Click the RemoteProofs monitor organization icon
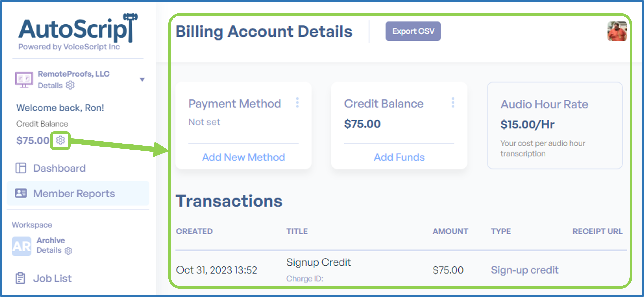The image size is (644, 297). [x=24, y=80]
